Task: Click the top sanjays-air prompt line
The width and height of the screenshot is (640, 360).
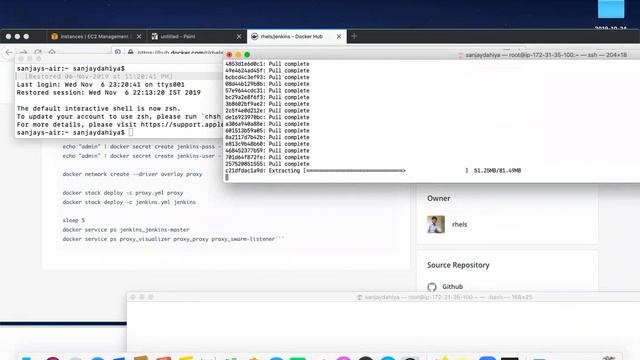Action: point(71,69)
